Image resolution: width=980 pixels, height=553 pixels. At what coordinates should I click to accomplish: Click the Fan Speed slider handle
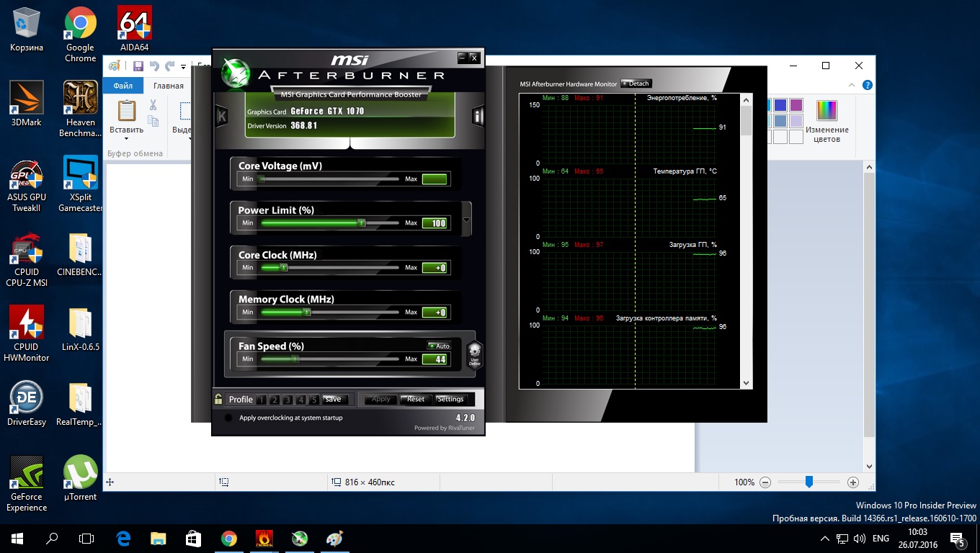(x=295, y=359)
